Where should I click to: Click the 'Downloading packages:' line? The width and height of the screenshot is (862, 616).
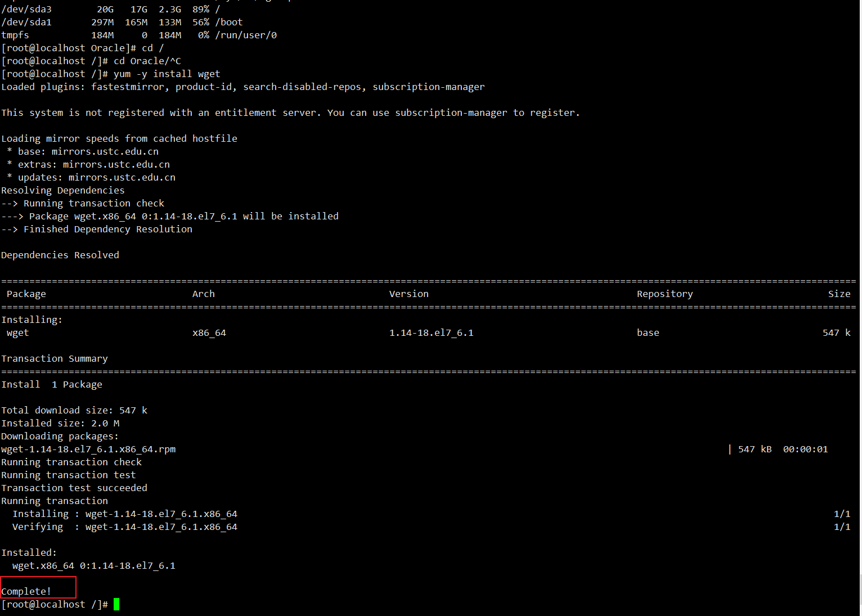coord(60,436)
